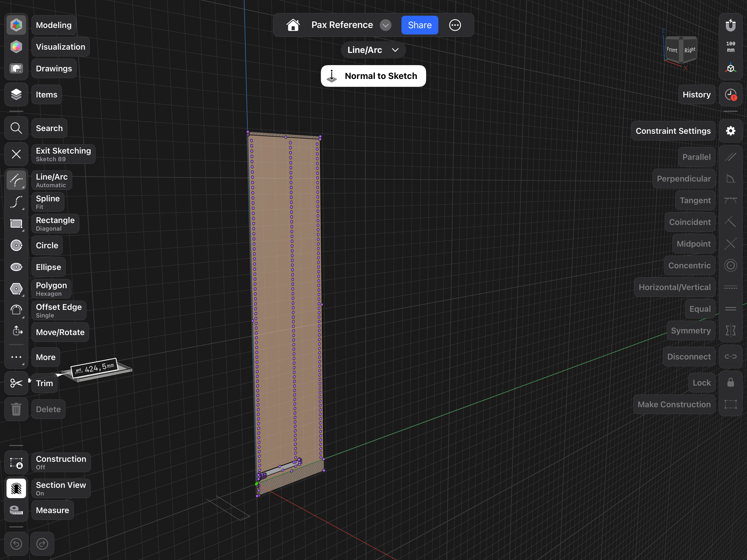The height and width of the screenshot is (560, 747).
Task: Apply the Parallel constraint icon
Action: (x=730, y=157)
